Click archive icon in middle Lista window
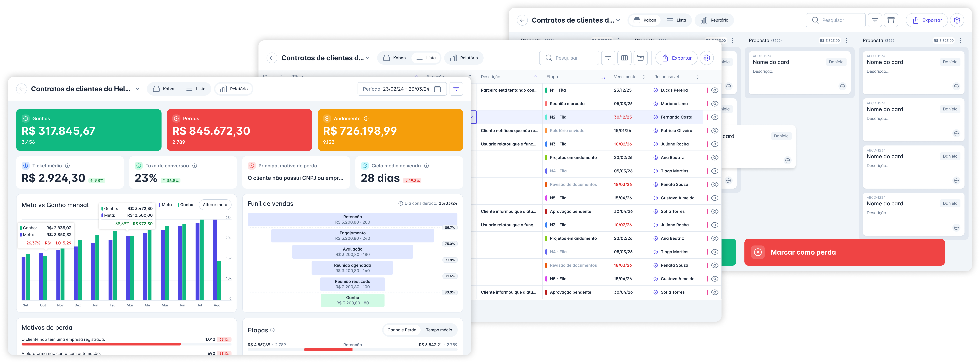The image size is (980, 363). [x=641, y=58]
